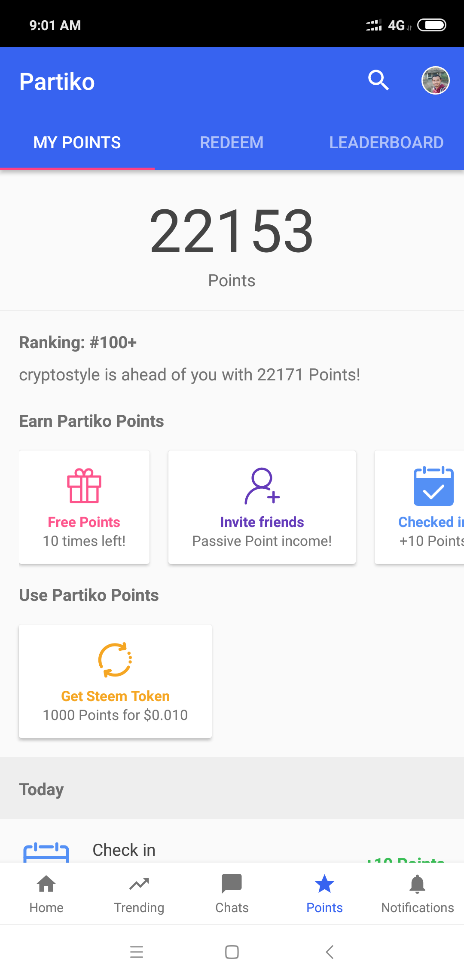
Task: Switch to the REDEEM tab
Action: [232, 143]
